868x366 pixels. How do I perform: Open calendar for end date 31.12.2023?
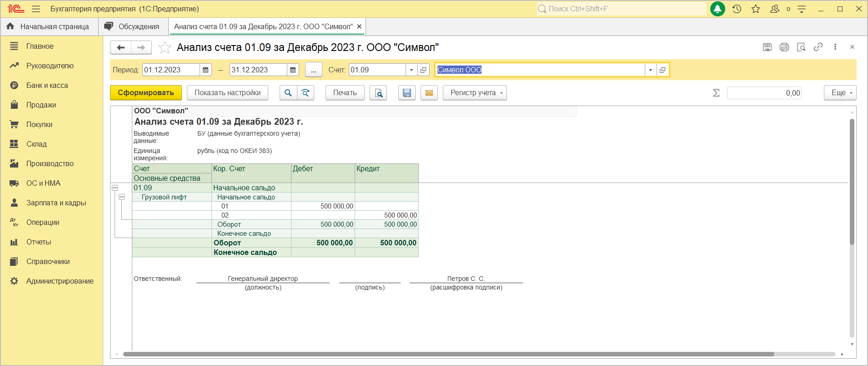click(x=293, y=70)
